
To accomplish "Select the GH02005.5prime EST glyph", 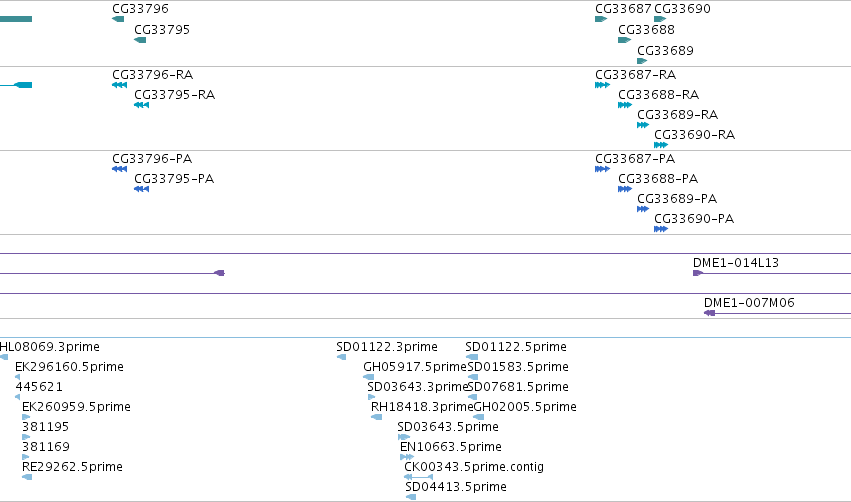I will click(x=479, y=417).
